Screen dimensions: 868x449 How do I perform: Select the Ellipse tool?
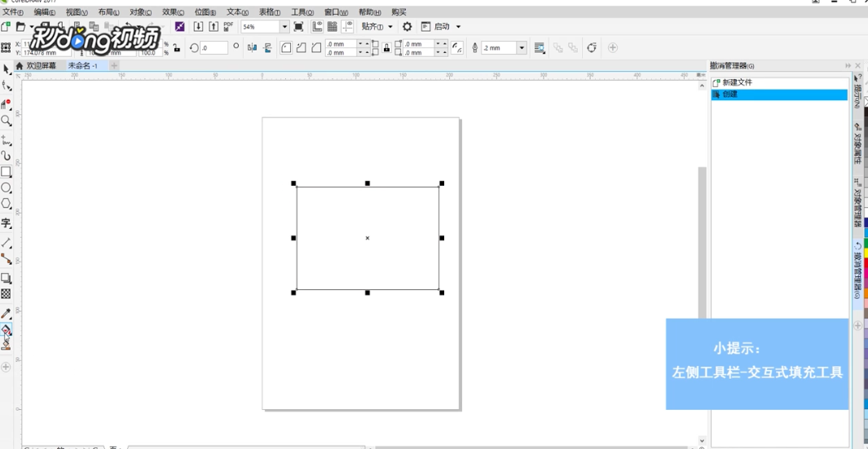point(6,187)
